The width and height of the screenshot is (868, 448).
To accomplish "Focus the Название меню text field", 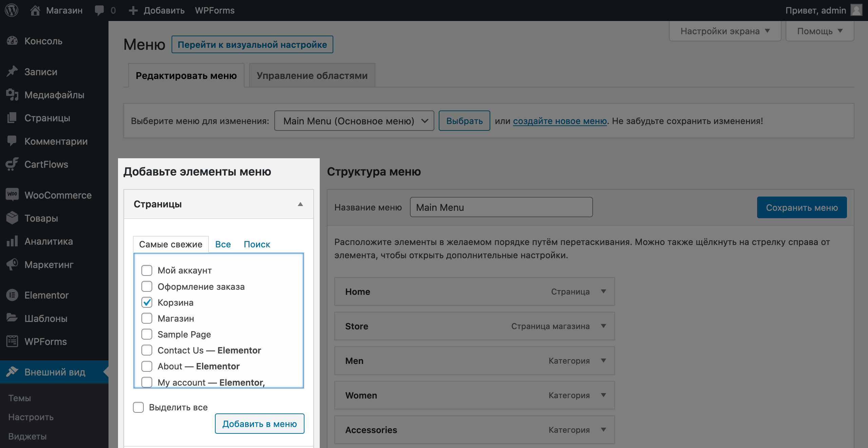I will pyautogui.click(x=501, y=207).
